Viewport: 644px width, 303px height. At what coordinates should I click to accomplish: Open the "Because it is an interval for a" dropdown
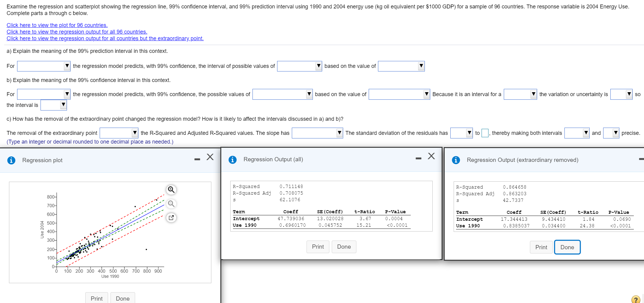(x=520, y=94)
